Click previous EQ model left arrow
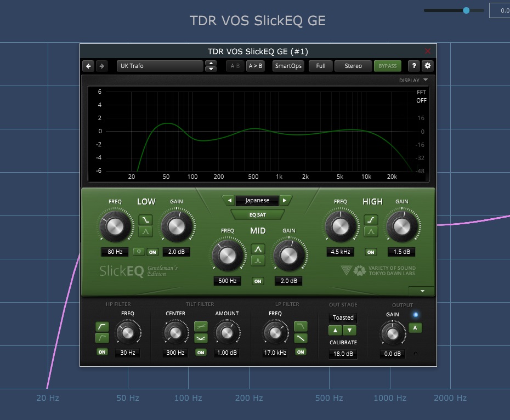 [229, 200]
